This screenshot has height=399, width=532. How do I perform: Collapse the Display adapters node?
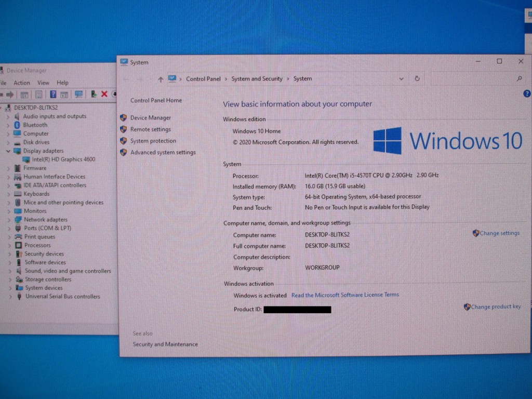point(8,151)
